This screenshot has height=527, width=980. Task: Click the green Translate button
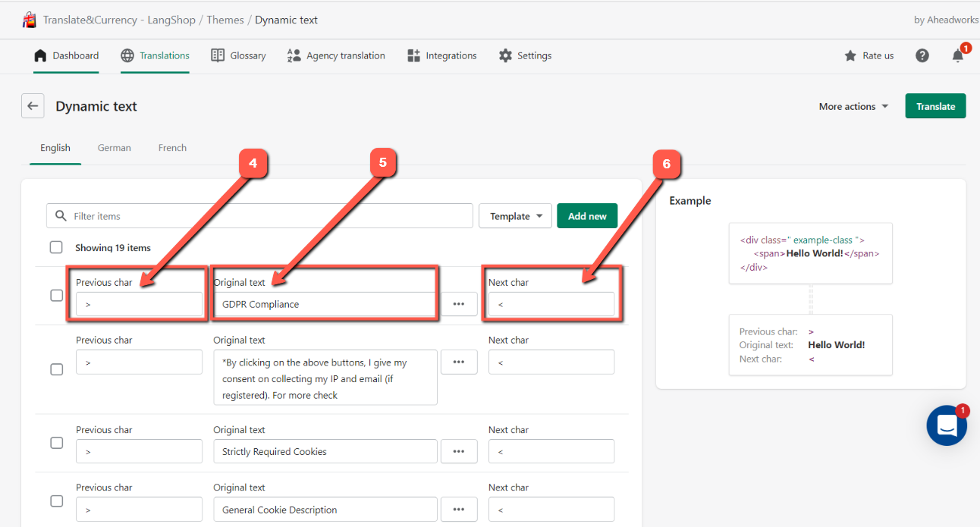tap(935, 106)
